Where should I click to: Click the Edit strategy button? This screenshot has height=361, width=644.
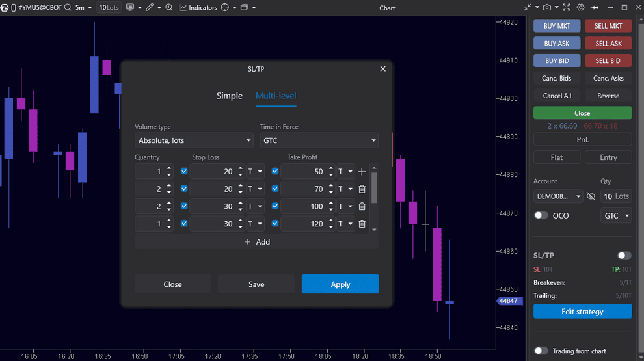(582, 312)
